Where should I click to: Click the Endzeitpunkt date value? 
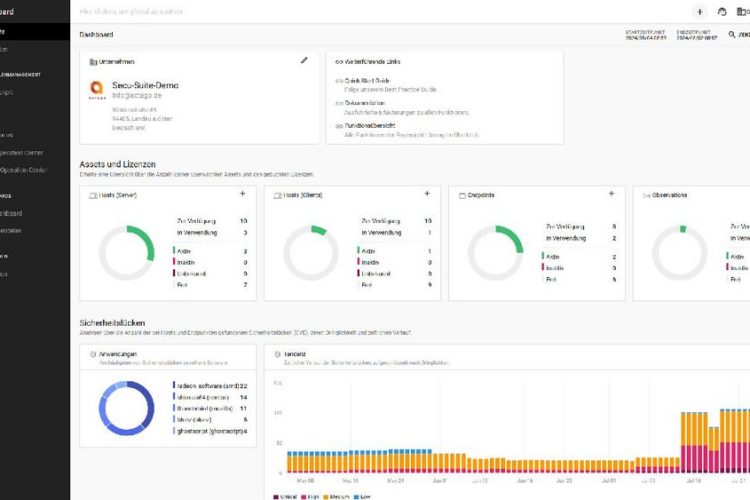[x=697, y=38]
